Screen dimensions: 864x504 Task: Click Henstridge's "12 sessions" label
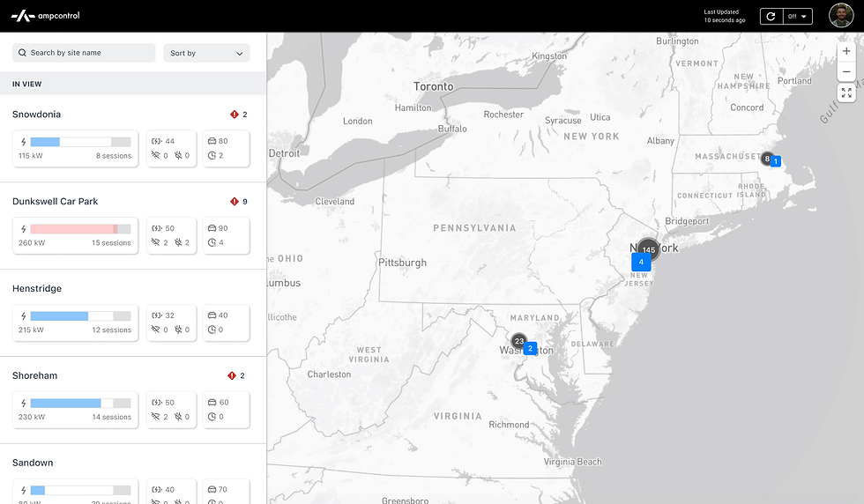[112, 330]
